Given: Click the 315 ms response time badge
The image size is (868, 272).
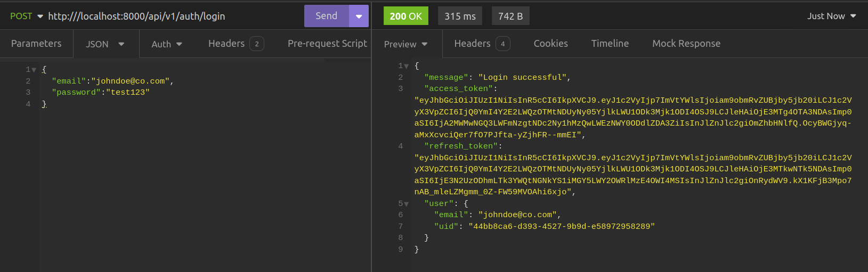Looking at the screenshot, I should pyautogui.click(x=460, y=16).
